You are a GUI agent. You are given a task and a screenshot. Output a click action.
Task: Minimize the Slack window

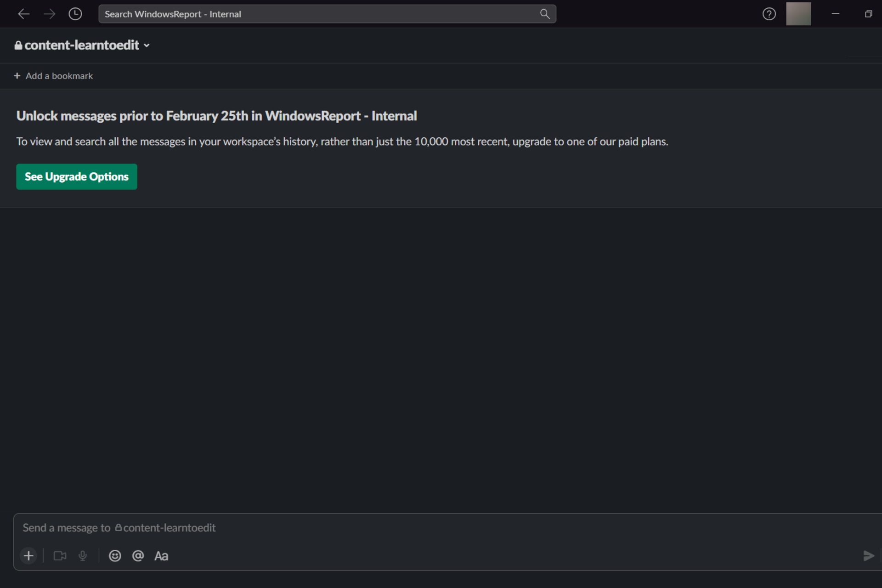(836, 14)
